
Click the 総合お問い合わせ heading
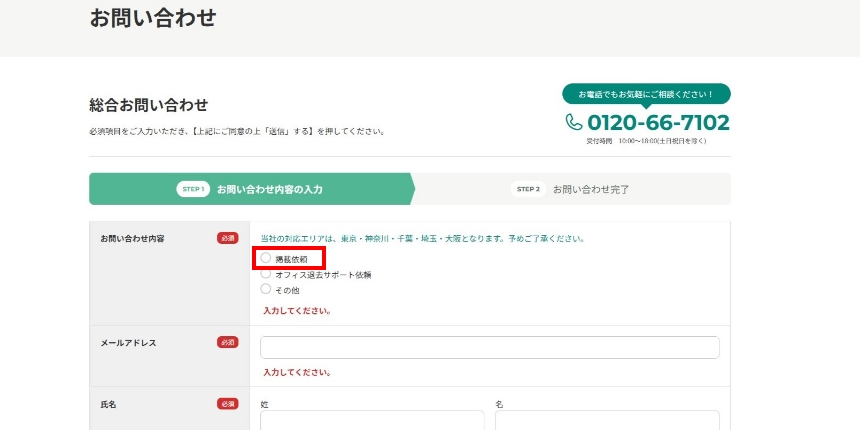(x=148, y=105)
